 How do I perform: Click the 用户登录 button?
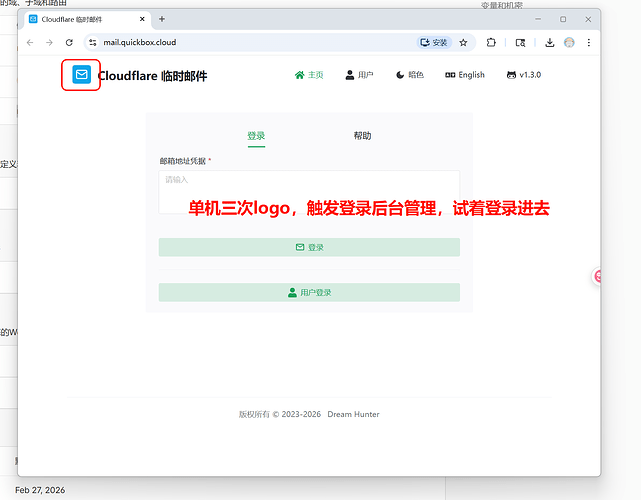pyautogui.click(x=309, y=292)
